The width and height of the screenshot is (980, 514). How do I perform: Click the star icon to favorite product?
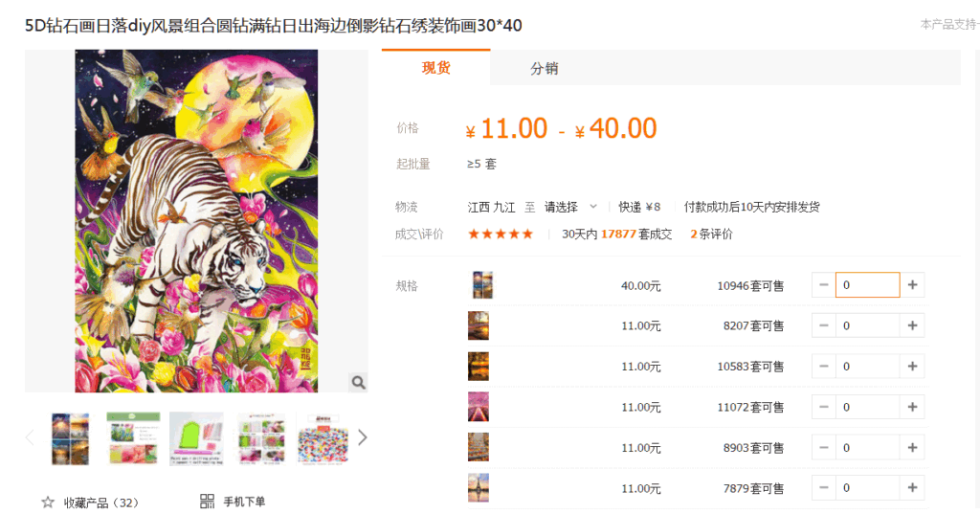point(48,503)
